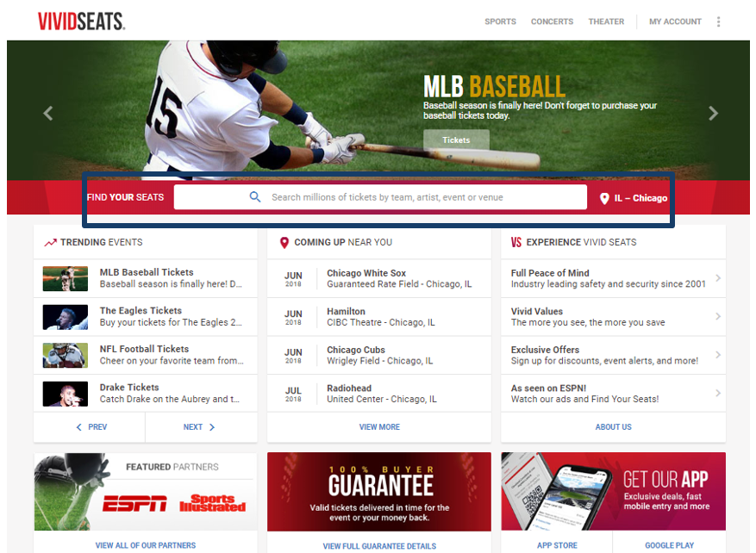This screenshot has width=756, height=553.
Task: Click the Trending Events heading
Action: tap(101, 242)
